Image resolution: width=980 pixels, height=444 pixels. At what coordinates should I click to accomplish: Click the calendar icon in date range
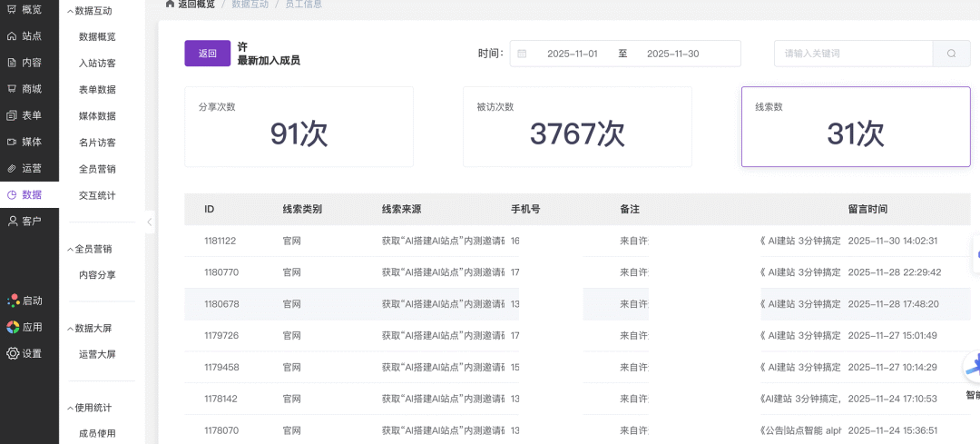(x=522, y=54)
